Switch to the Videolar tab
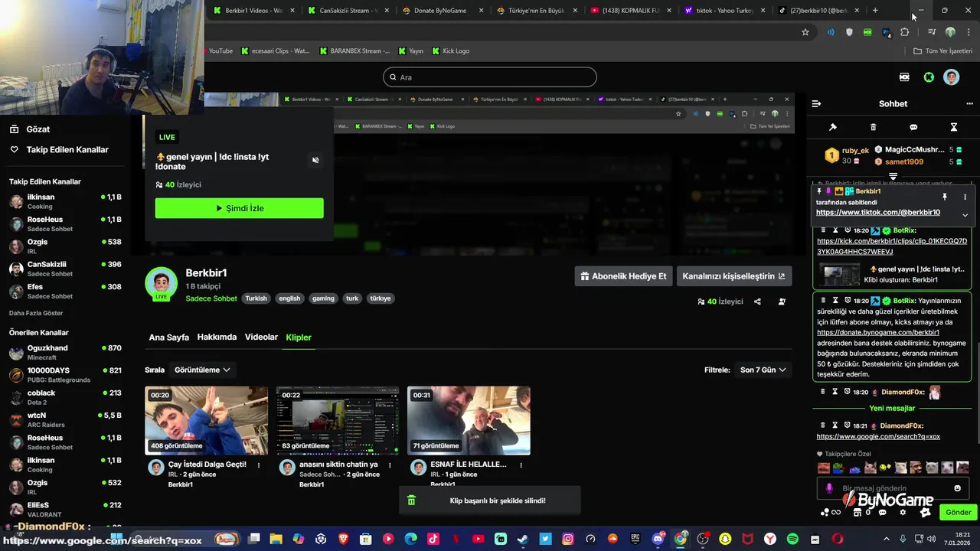 point(261,337)
